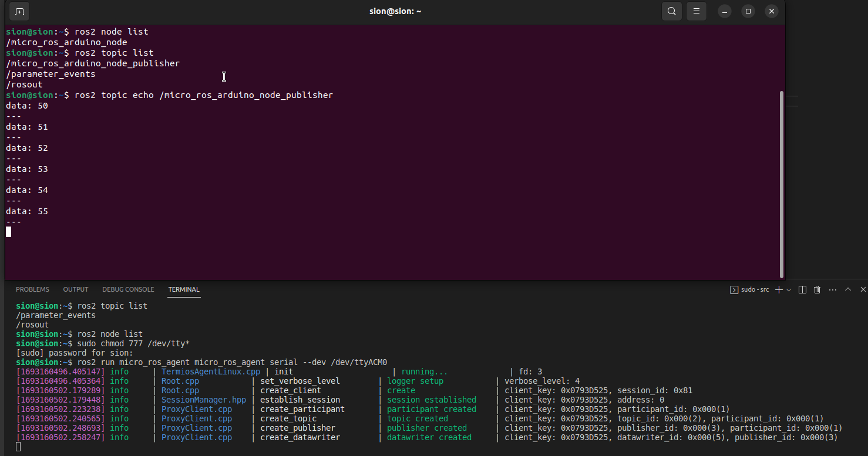Minimize the sion@sion terminal window
The height and width of the screenshot is (456, 868).
[x=725, y=11]
